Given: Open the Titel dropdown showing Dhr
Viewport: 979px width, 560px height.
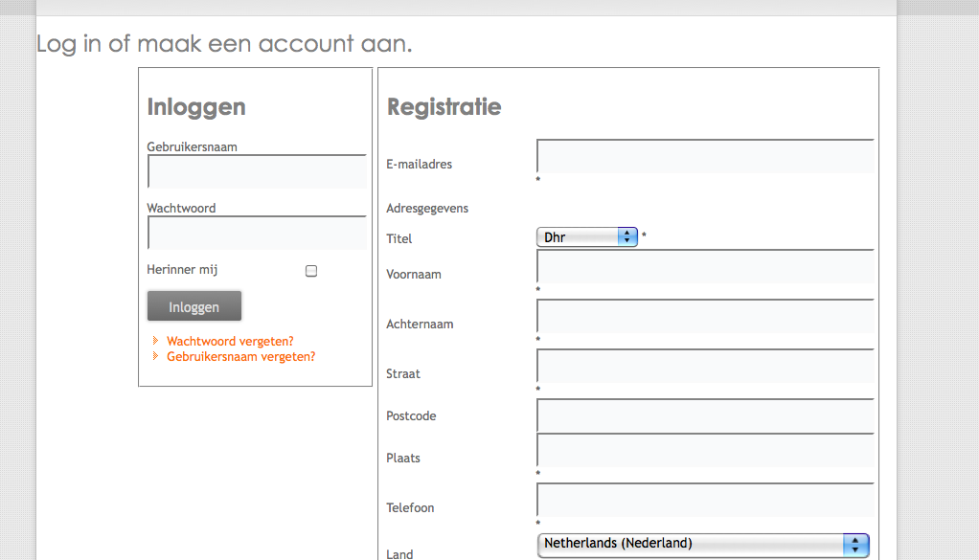Looking at the screenshot, I should (x=587, y=236).
